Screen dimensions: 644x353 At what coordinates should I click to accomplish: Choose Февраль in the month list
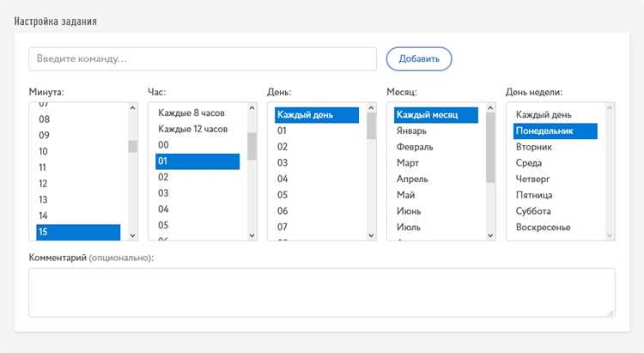coord(435,147)
